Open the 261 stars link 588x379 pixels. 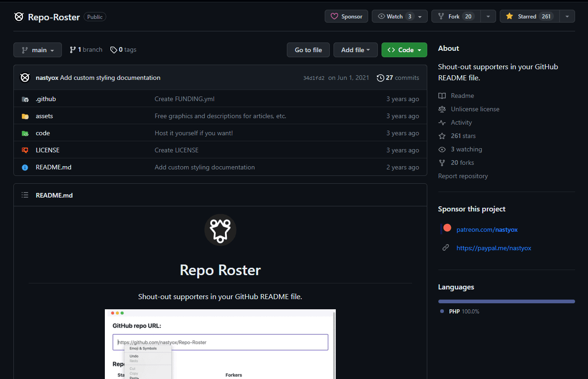[463, 136]
